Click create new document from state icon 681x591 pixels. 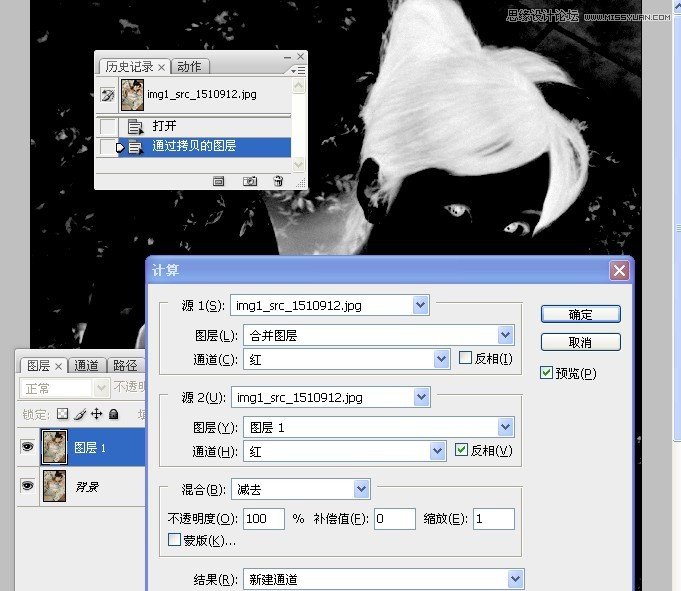click(x=218, y=181)
